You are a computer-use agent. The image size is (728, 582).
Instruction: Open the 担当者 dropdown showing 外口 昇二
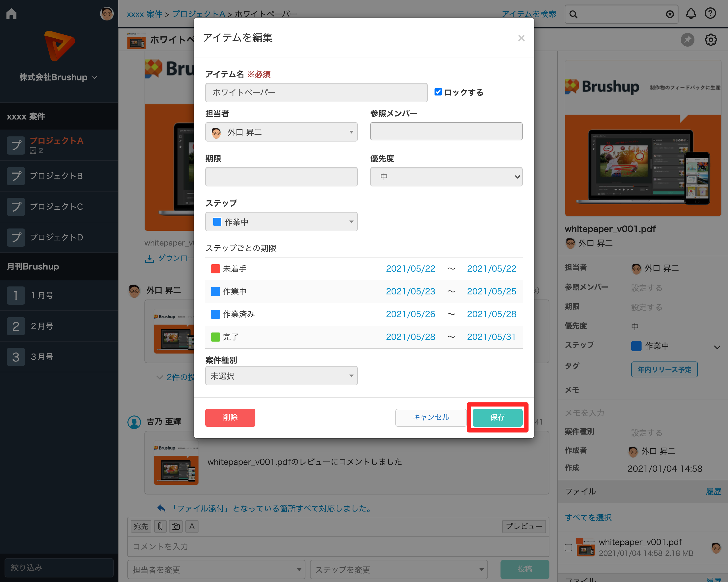tap(281, 132)
